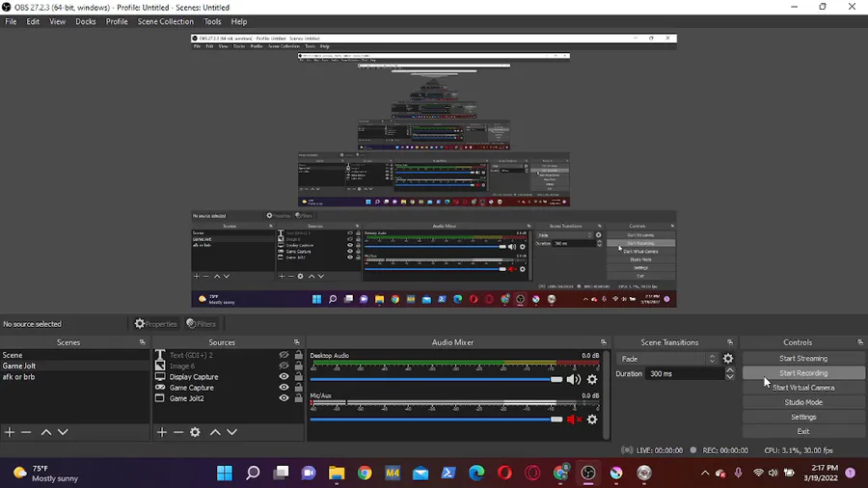Pop out the Scene Transitions dock icon
Screen dimensions: 868x488
click(x=730, y=342)
